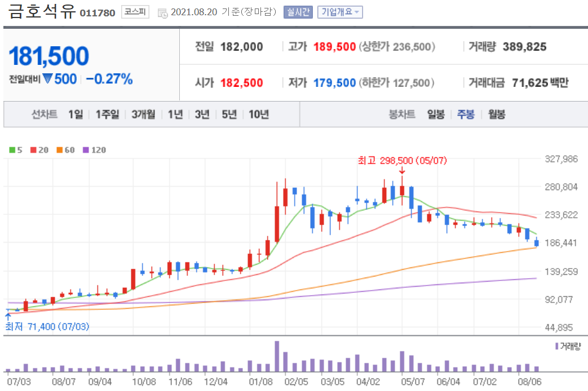The image size is (588, 391).
Task: Click the 전일 value 182,000
Action: pyautogui.click(x=241, y=47)
